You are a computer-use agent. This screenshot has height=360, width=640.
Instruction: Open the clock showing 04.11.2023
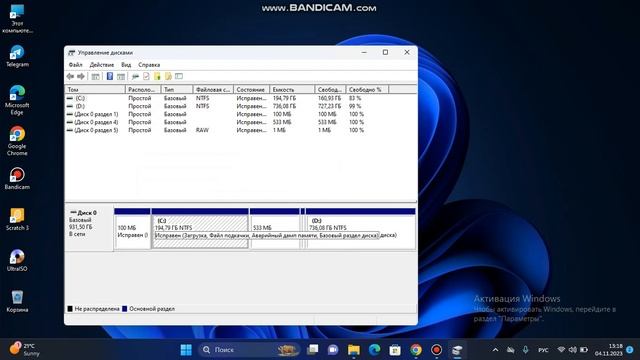[609, 350]
